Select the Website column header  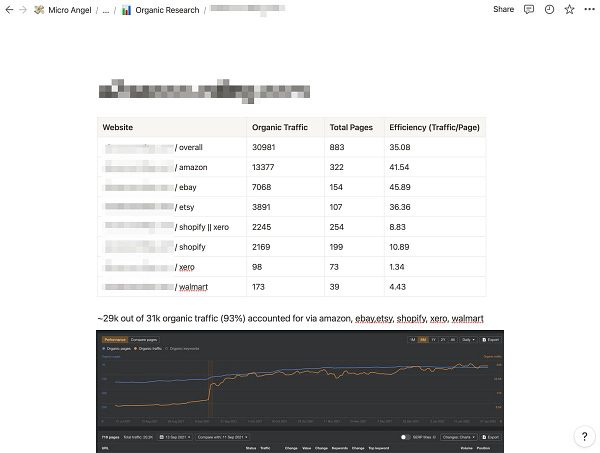[172, 127]
